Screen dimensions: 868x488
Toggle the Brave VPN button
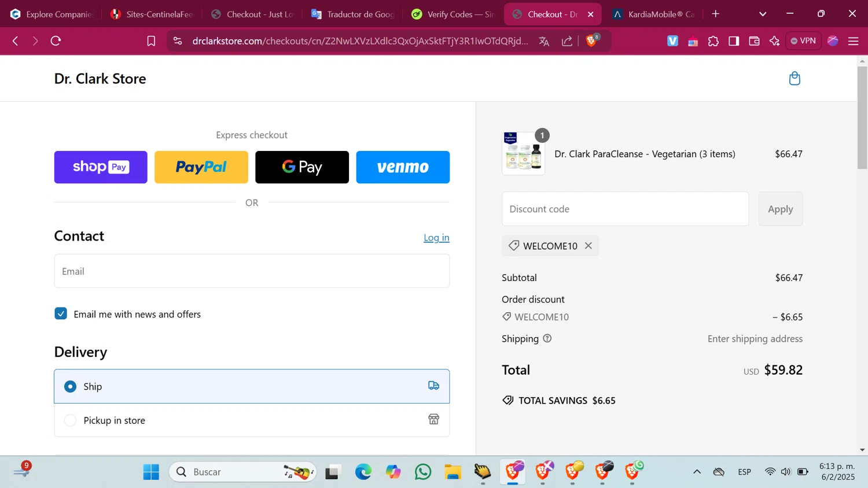click(x=803, y=41)
